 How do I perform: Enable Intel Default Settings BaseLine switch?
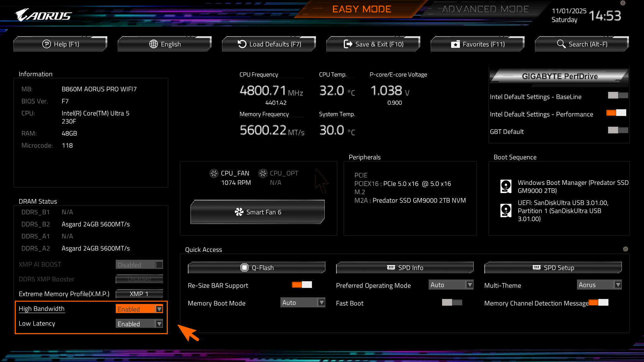(618, 96)
